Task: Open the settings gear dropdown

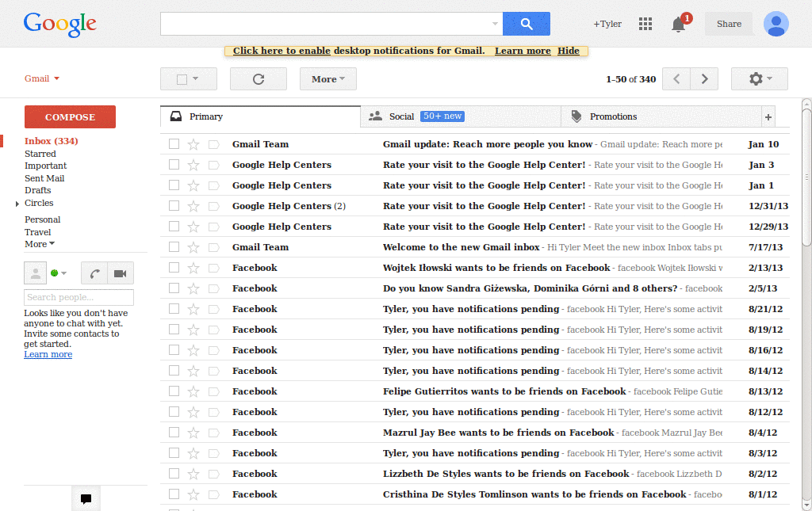Action: tap(760, 79)
